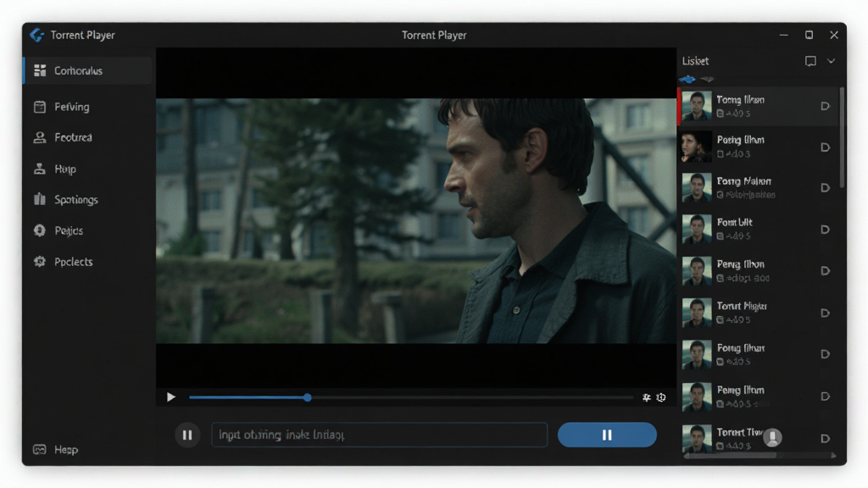Click the icon immediately after the seek bar
The height and width of the screenshot is (488, 868).
(x=646, y=397)
